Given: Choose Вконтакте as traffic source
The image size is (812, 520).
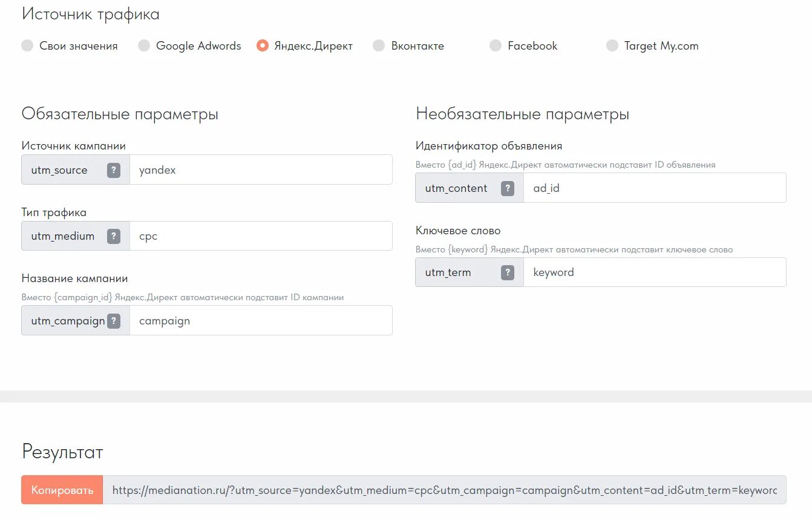Looking at the screenshot, I should [x=379, y=45].
